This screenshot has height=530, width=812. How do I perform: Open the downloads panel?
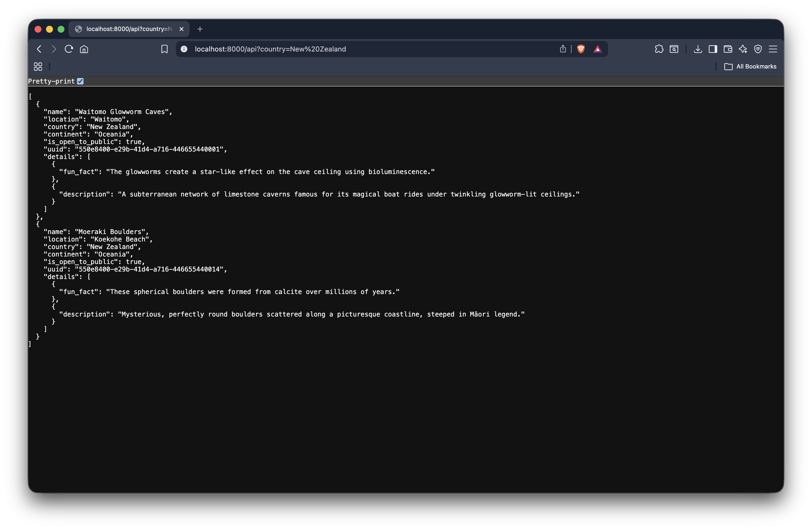(x=698, y=49)
